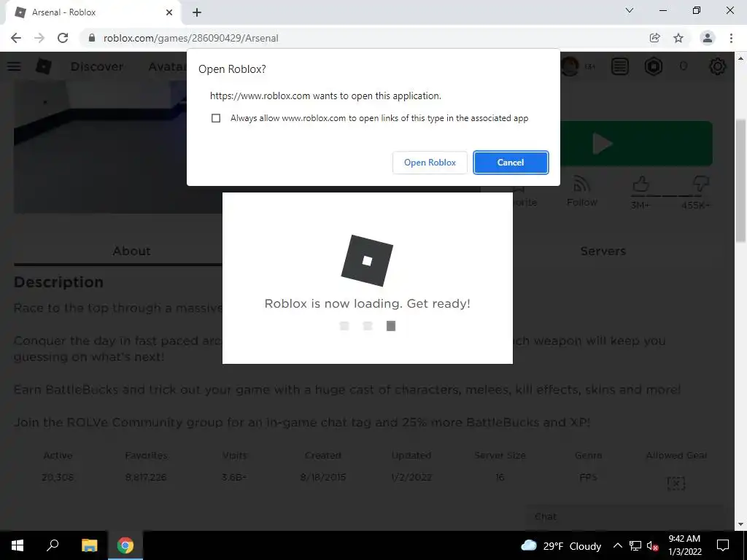Click the Favorites value 8,817,226
Image resolution: width=747 pixels, height=560 pixels.
click(146, 477)
